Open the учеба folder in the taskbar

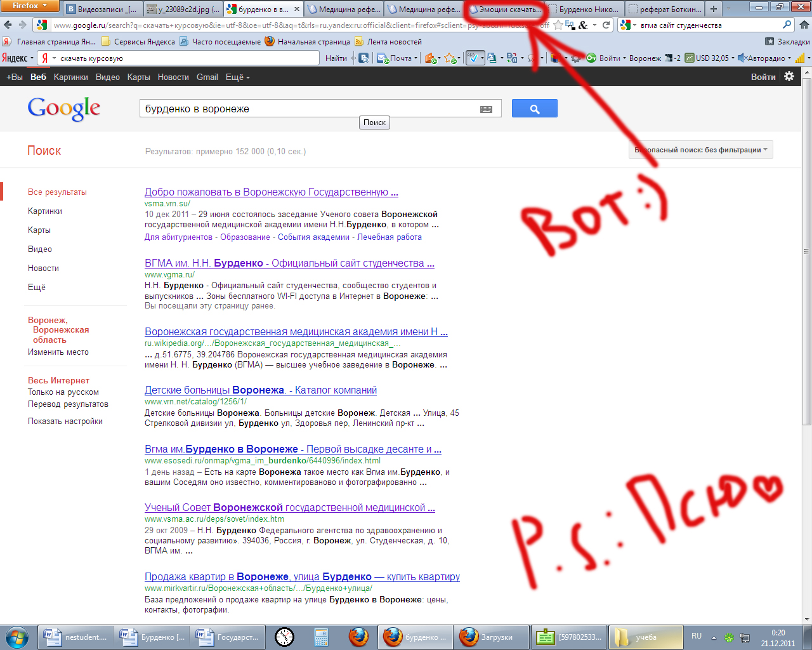pyautogui.click(x=646, y=637)
